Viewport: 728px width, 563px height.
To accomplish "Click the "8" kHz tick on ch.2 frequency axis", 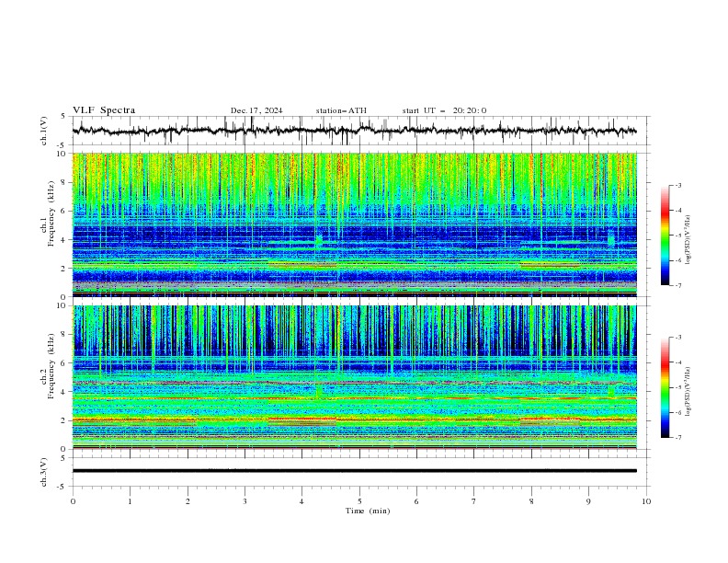I will point(64,335).
